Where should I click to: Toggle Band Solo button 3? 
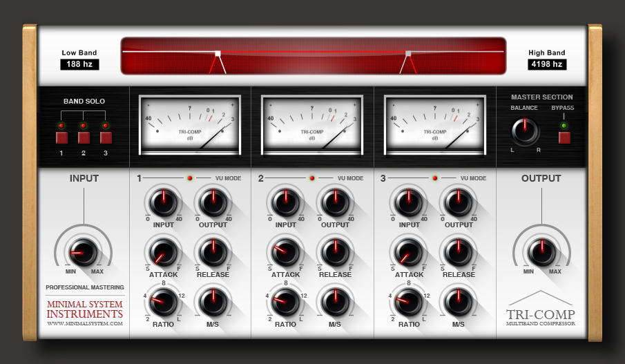(106, 138)
